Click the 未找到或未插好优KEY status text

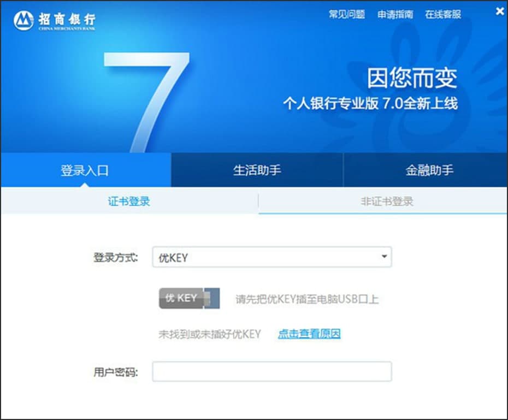[x=210, y=334]
